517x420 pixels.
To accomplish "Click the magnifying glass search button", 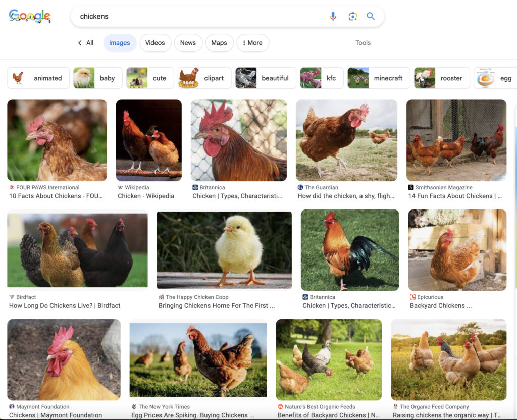I will (371, 16).
